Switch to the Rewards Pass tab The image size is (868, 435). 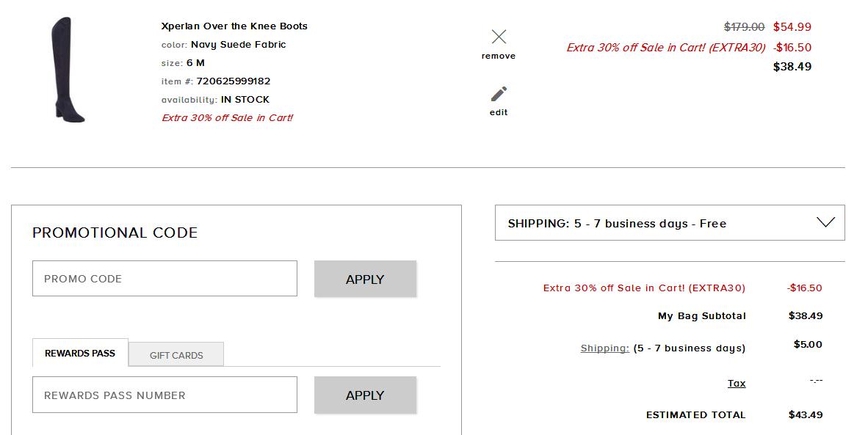pyautogui.click(x=80, y=353)
